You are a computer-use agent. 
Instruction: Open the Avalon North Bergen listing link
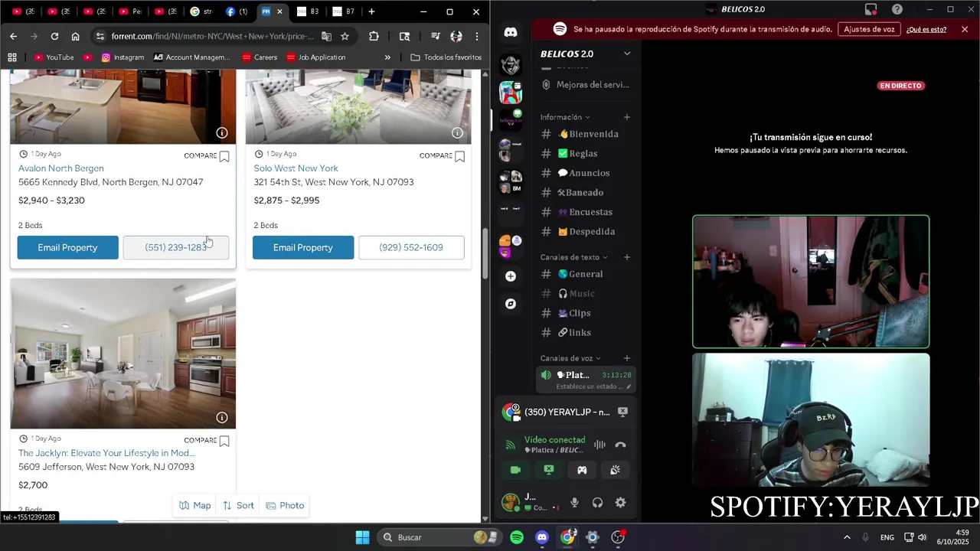pos(61,168)
